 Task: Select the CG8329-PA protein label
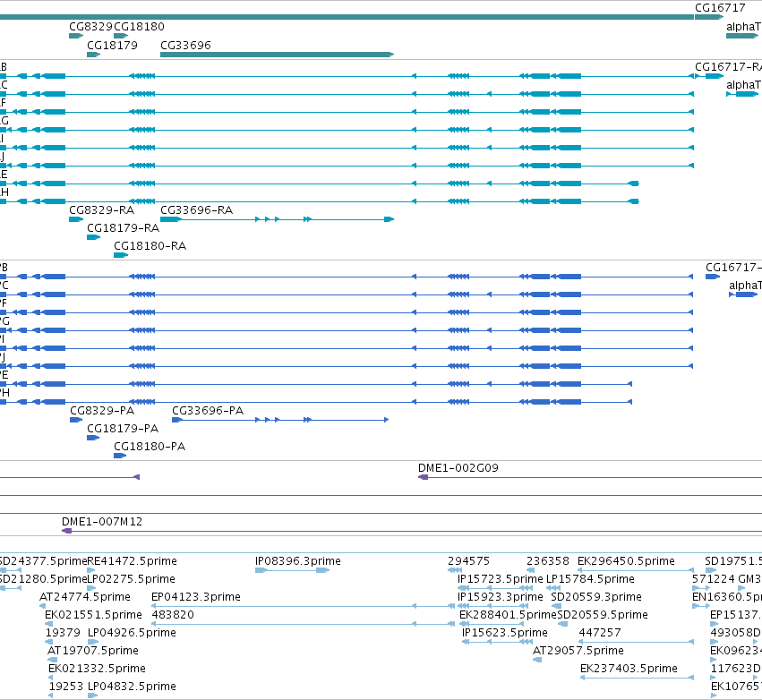point(102,411)
